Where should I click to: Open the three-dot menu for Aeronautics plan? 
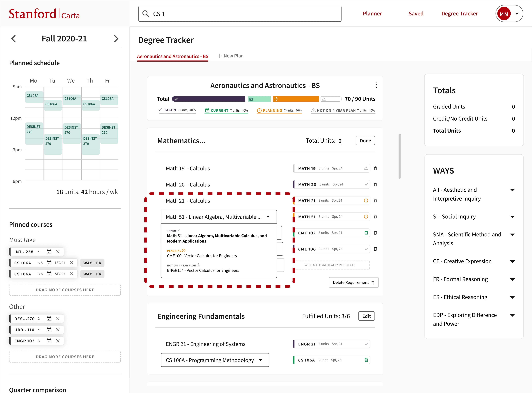[x=376, y=85]
